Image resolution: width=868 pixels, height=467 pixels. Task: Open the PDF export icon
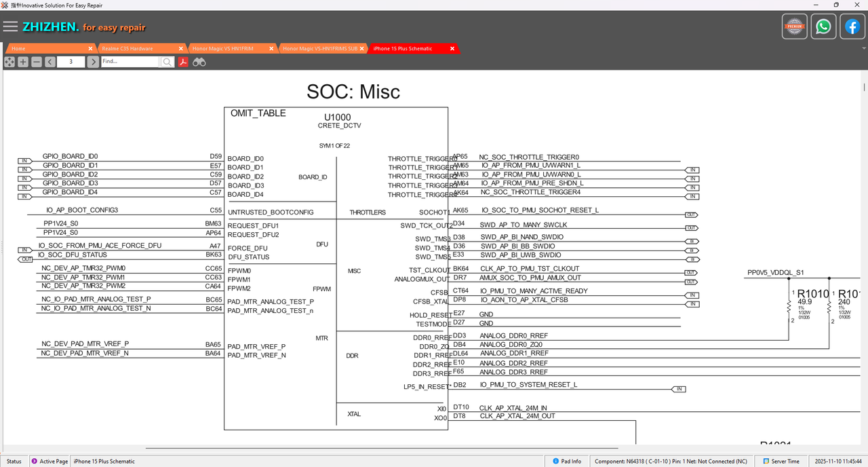[x=183, y=62]
